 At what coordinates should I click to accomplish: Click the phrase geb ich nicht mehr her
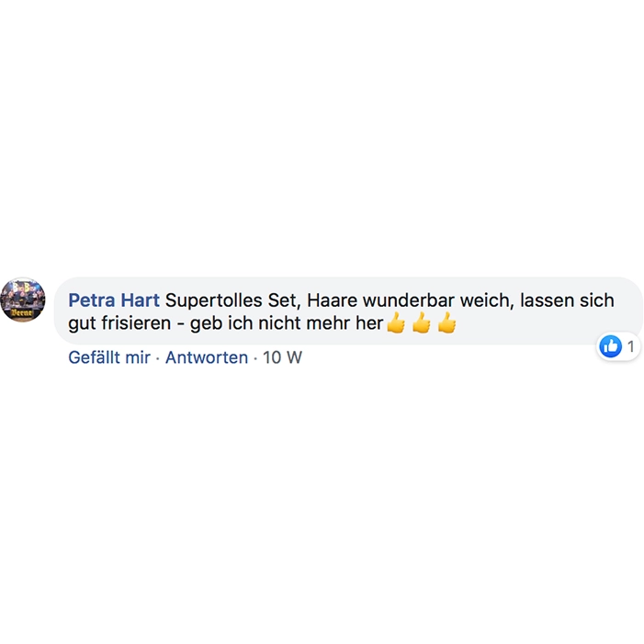coord(287,323)
